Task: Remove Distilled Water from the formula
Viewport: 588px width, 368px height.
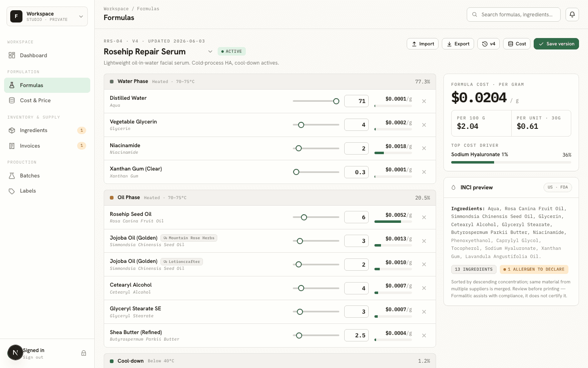Action: click(424, 101)
